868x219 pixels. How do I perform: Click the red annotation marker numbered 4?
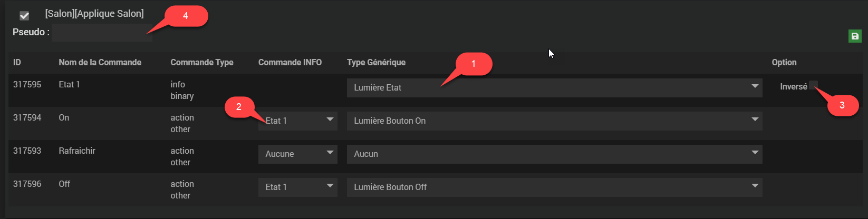186,16
